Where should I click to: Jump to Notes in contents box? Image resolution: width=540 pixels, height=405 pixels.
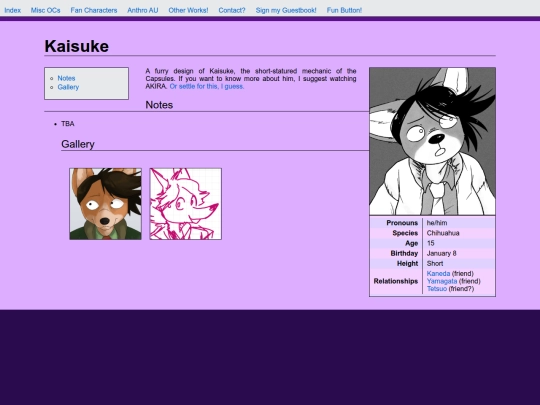click(x=66, y=78)
